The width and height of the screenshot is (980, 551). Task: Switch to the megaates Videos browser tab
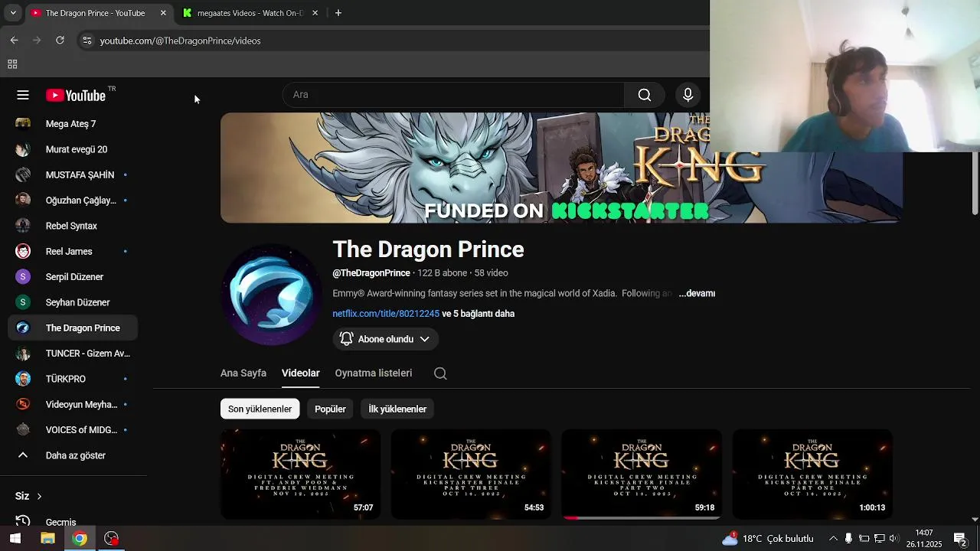(x=250, y=13)
